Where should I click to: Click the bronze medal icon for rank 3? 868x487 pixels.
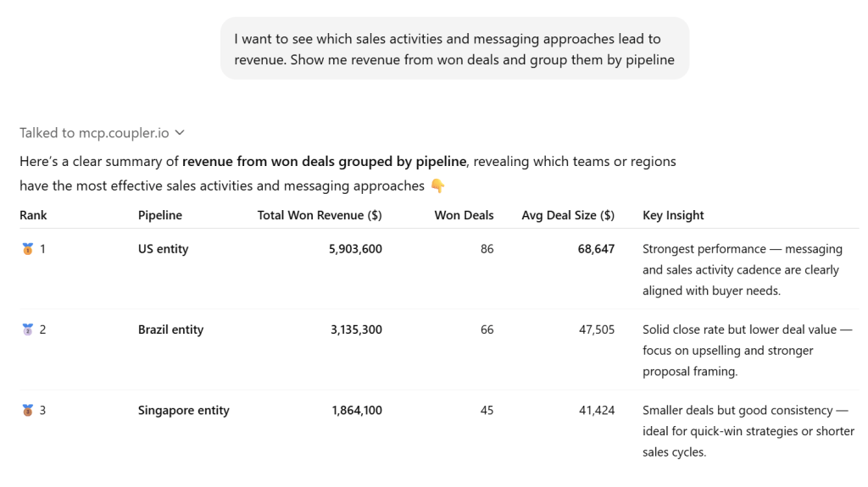coord(27,410)
